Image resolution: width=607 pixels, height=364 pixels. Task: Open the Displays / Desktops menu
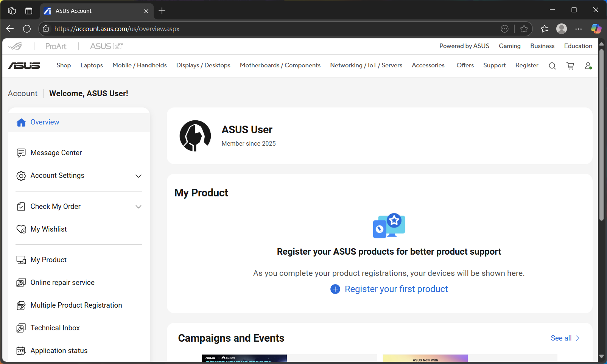point(203,65)
